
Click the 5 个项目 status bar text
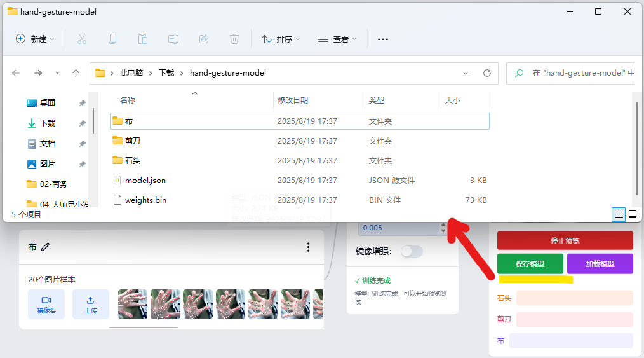pos(26,214)
